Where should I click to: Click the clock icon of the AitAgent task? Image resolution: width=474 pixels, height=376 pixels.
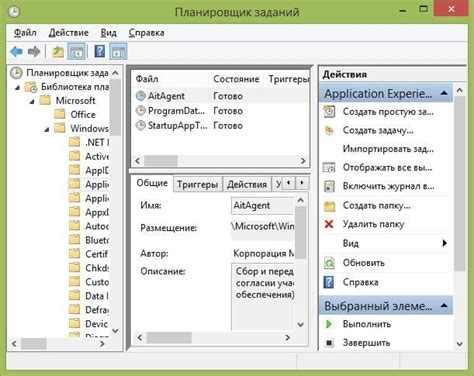(141, 96)
